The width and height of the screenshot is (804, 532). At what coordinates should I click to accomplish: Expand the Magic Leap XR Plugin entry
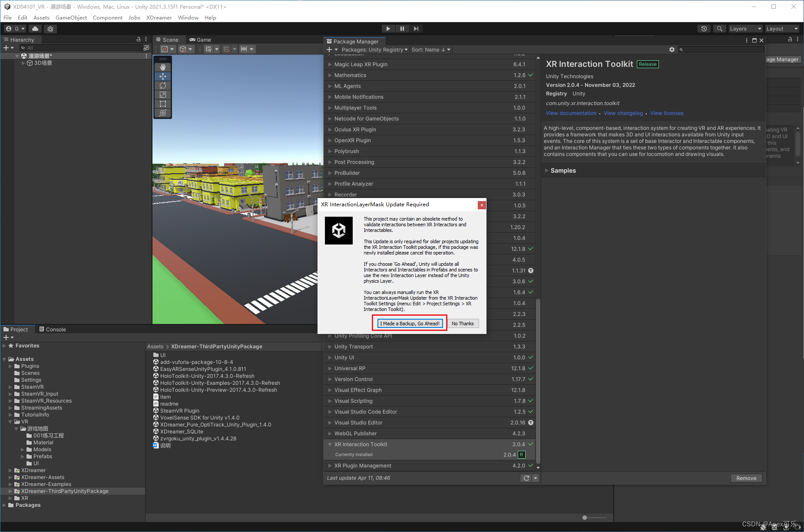[330, 64]
